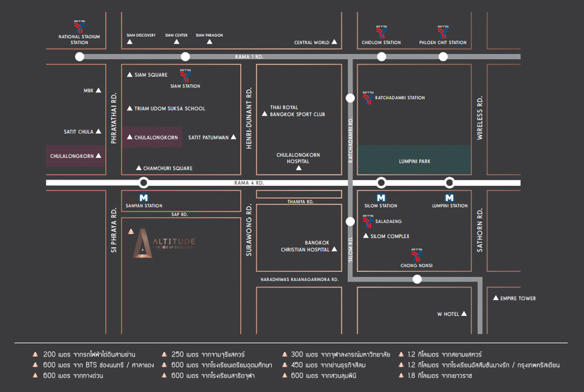The width and height of the screenshot is (584, 392).
Task: Click the Rama 1 Rd. label
Action: [x=249, y=57]
